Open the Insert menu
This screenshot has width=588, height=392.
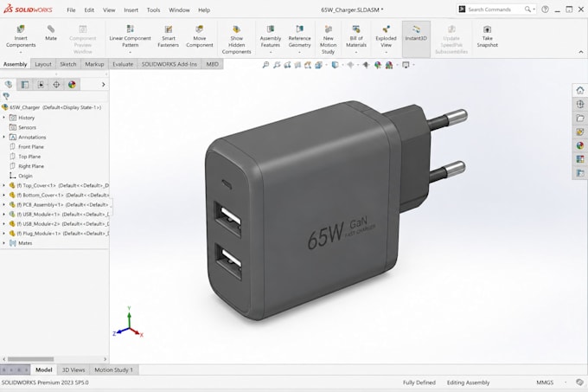[x=131, y=10]
